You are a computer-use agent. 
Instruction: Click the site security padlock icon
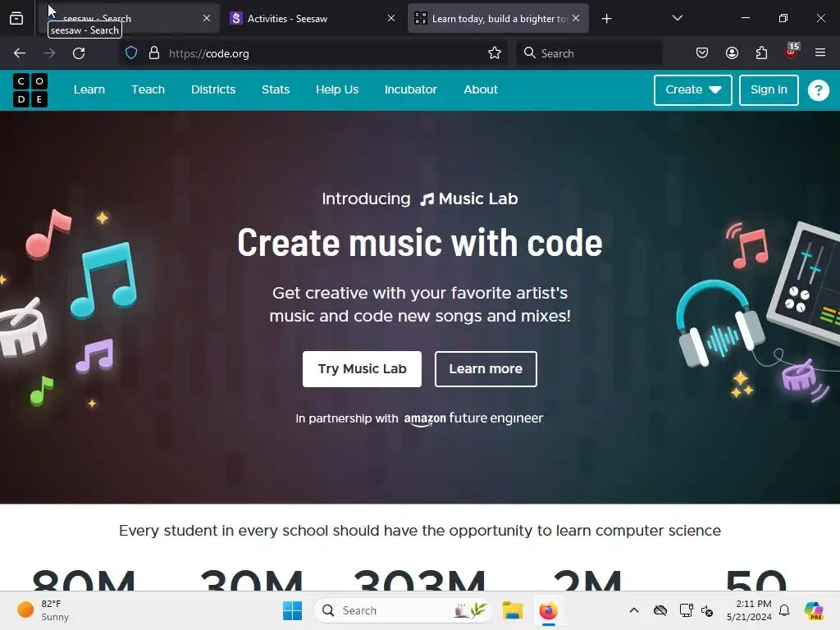click(x=154, y=53)
